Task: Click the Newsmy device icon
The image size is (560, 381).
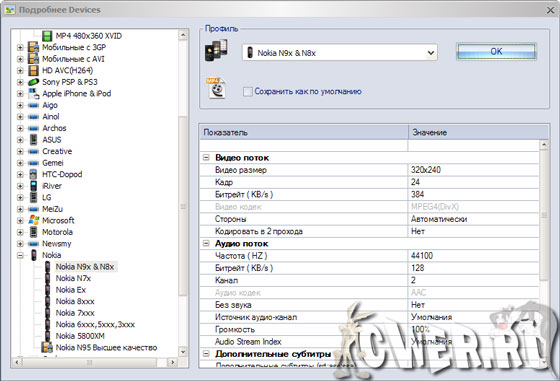Action: coord(34,244)
